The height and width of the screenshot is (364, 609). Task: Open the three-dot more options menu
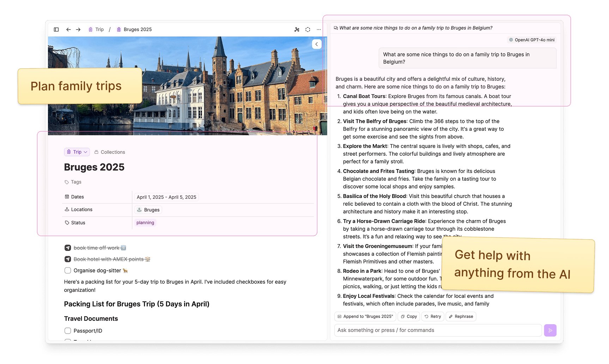click(x=319, y=30)
